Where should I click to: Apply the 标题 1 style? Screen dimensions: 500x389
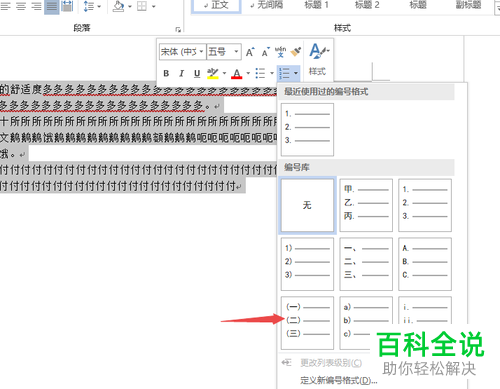click(x=317, y=5)
